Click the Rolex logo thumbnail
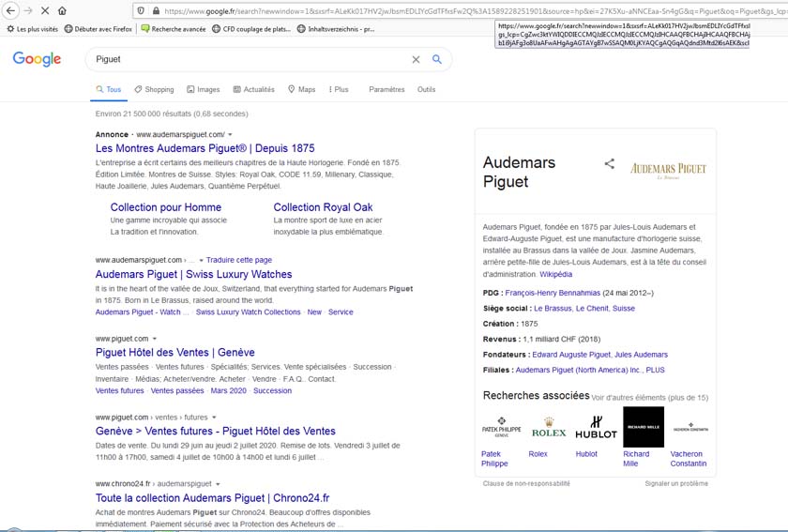Screen dimensions: 788x532 pyautogui.click(x=549, y=427)
